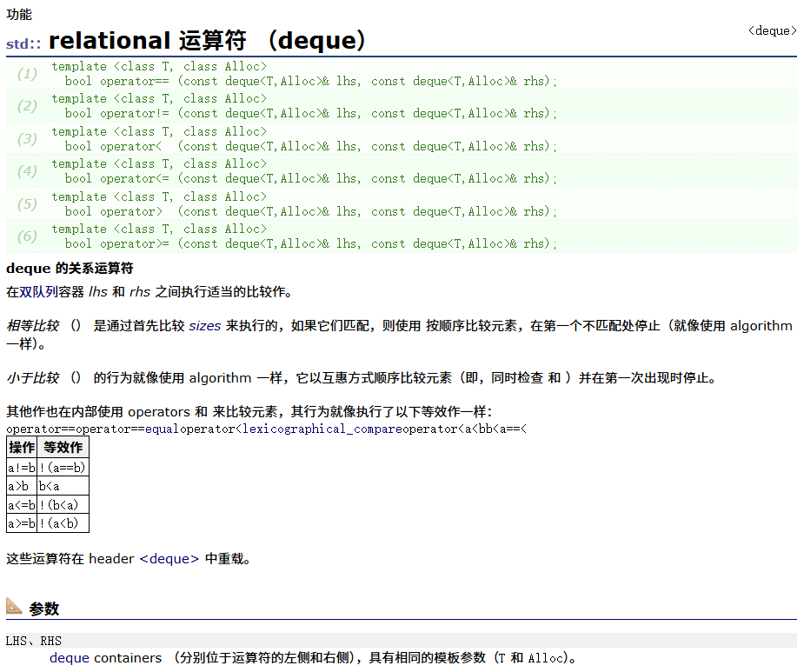Image resolution: width=797 pixels, height=672 pixels.
Task: Click table cell a>=b
Action: [22, 523]
